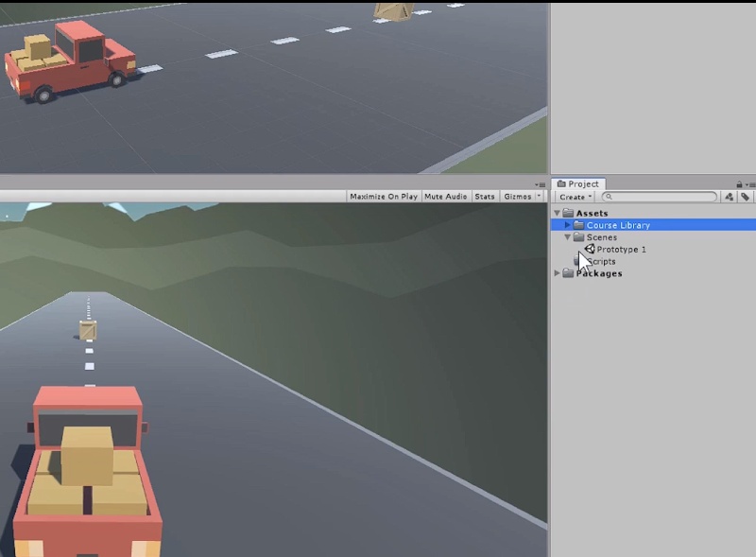The height and width of the screenshot is (557, 756).
Task: Click the Packages folder icon
Action: 568,273
